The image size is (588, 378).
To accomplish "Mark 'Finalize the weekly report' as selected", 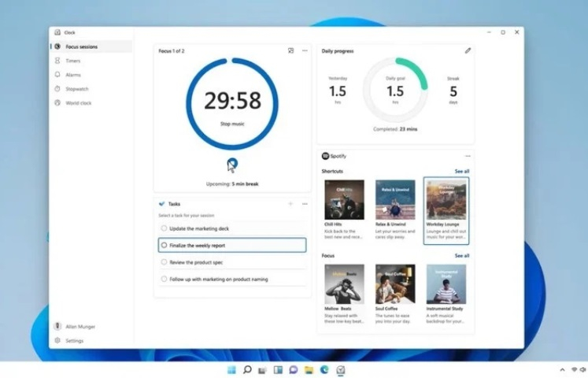I will [164, 246].
